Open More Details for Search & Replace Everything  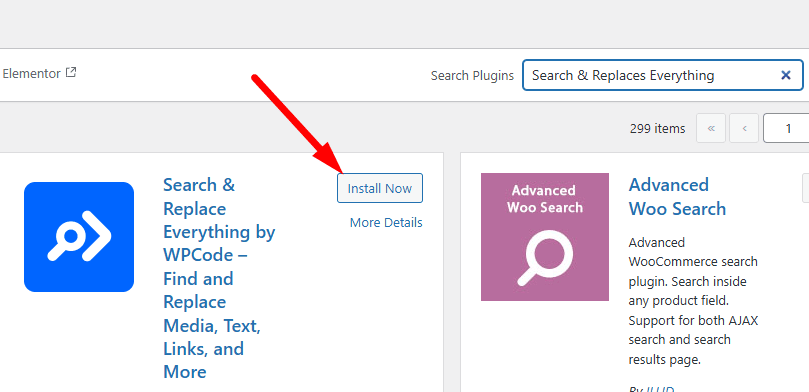pyautogui.click(x=386, y=223)
